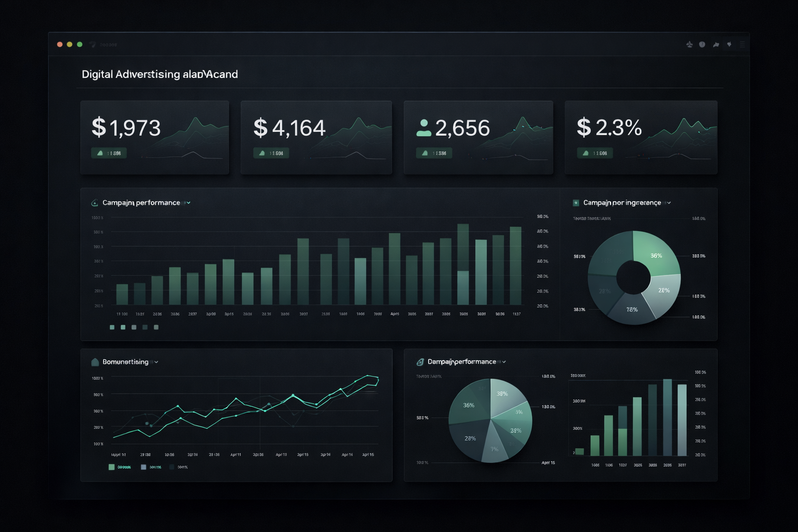Click the user icon beside 2,656

[424, 128]
